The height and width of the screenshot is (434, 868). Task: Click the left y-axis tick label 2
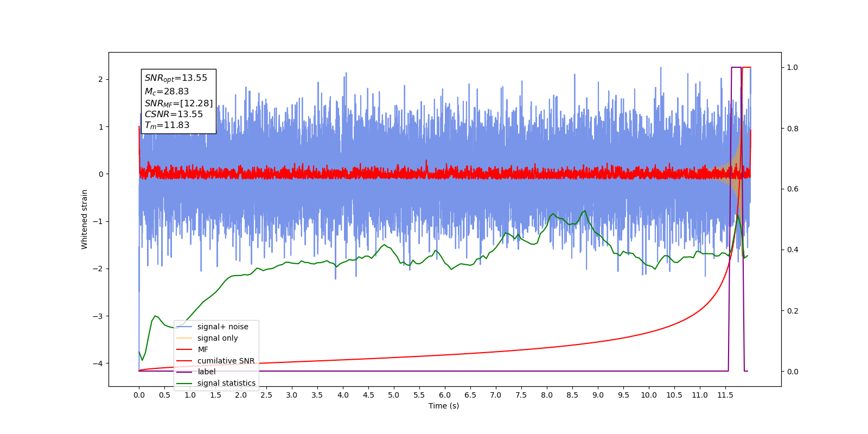pyautogui.click(x=100, y=79)
